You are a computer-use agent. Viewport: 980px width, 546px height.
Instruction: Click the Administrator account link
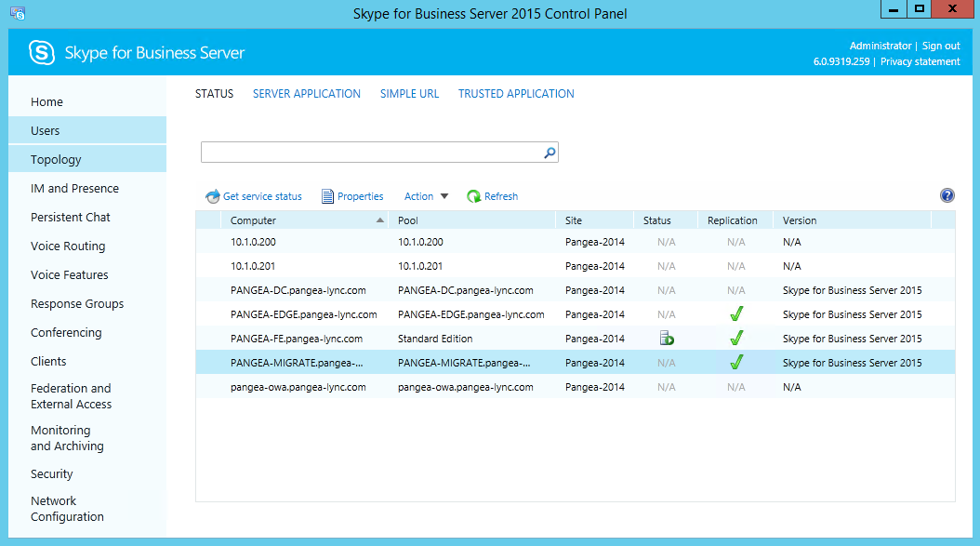tap(880, 46)
